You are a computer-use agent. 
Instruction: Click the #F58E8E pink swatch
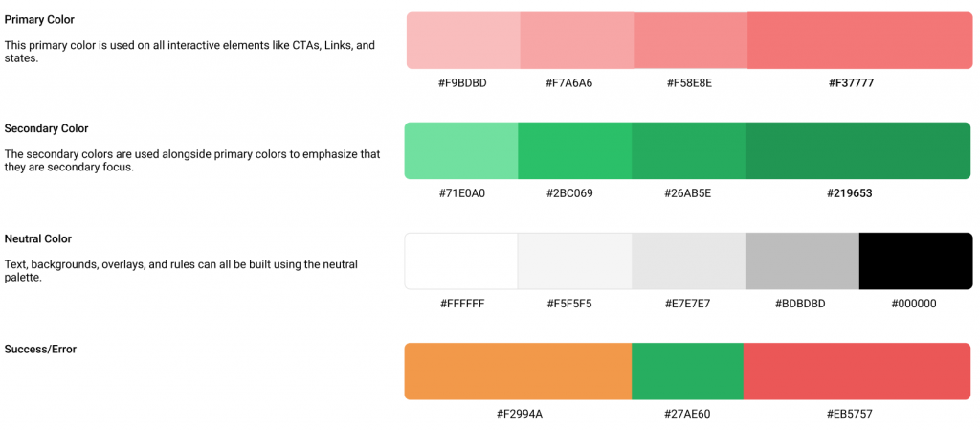tap(690, 40)
